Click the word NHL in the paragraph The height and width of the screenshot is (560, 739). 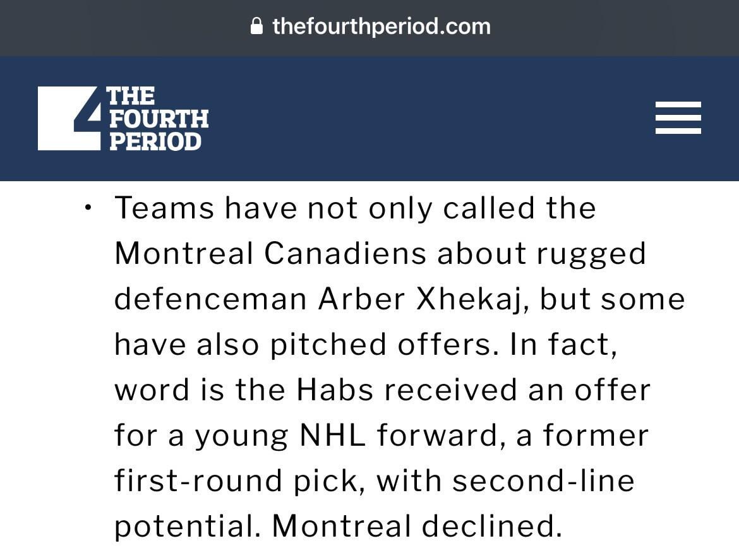point(332,435)
